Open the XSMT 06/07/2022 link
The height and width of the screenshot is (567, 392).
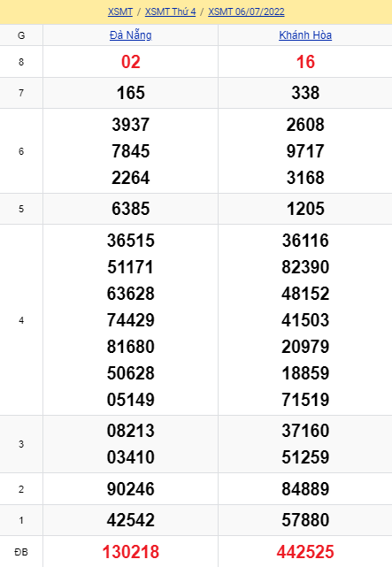(x=246, y=11)
